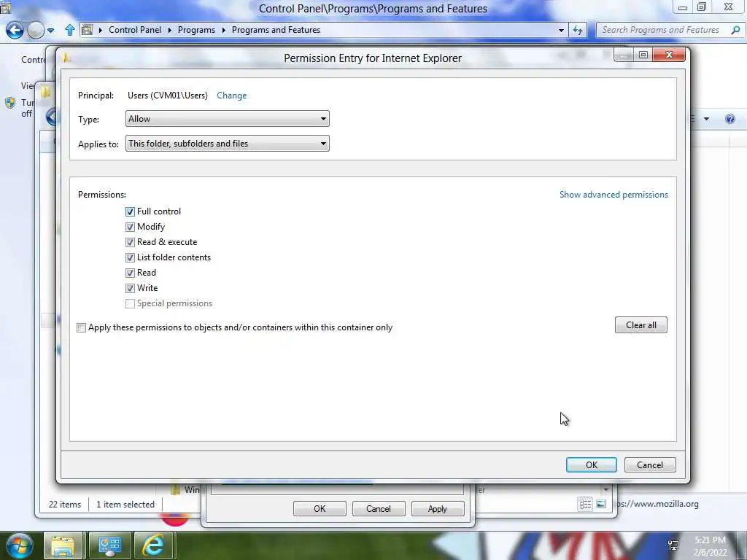Click Cancel in Permission Entry dialog
This screenshot has height=560, width=747.
(x=650, y=464)
